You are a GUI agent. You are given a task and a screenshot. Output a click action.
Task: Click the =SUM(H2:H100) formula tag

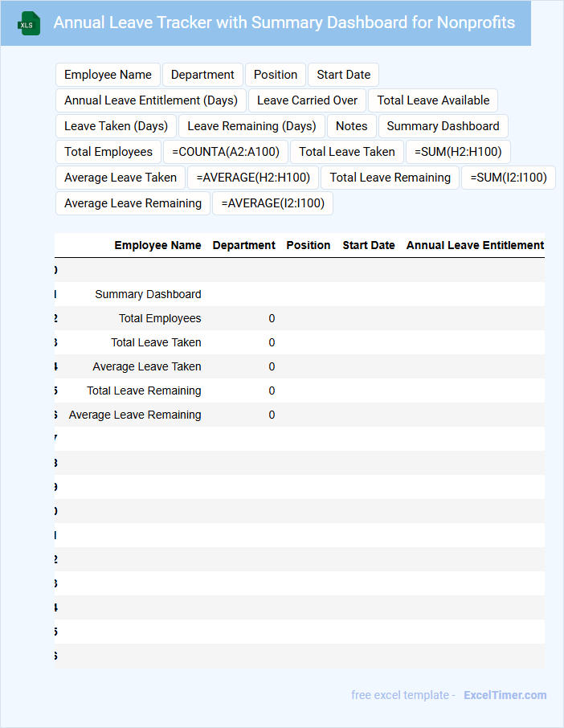coord(458,152)
